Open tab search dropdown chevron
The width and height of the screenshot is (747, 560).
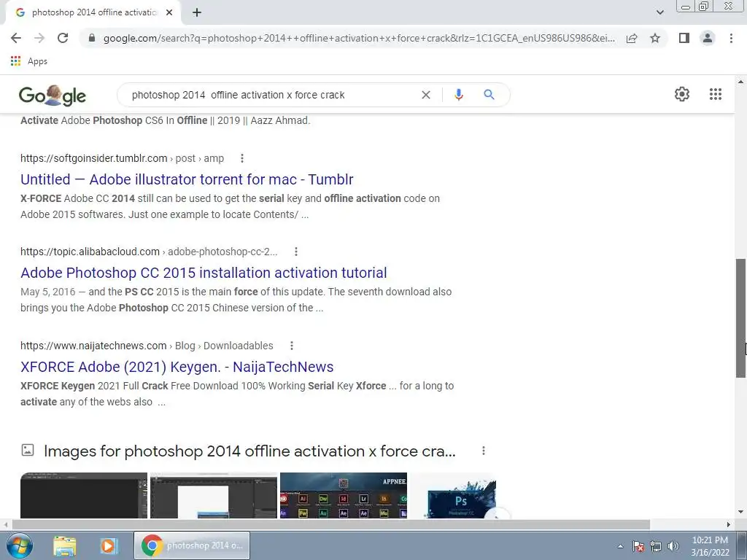pyautogui.click(x=659, y=12)
